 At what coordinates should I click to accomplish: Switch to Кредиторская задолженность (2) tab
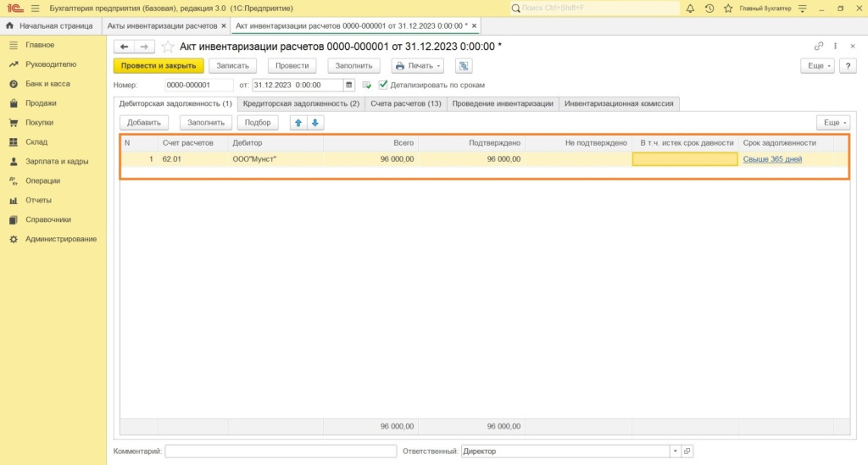(301, 103)
